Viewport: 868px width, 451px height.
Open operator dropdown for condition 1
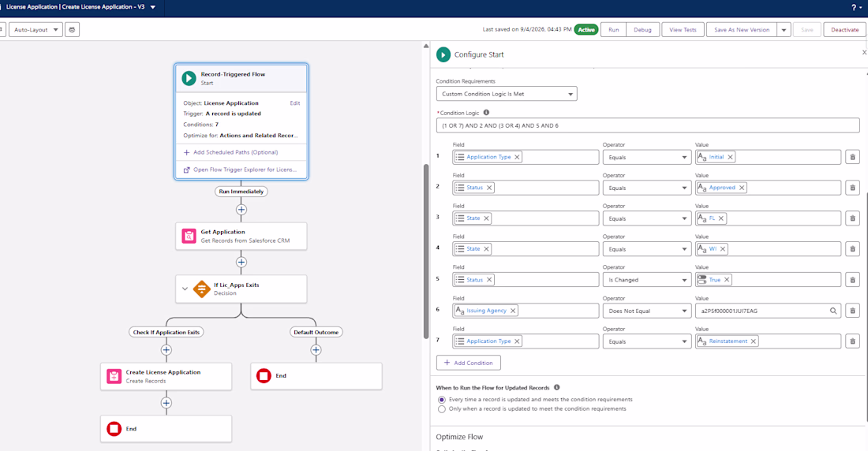(x=647, y=157)
